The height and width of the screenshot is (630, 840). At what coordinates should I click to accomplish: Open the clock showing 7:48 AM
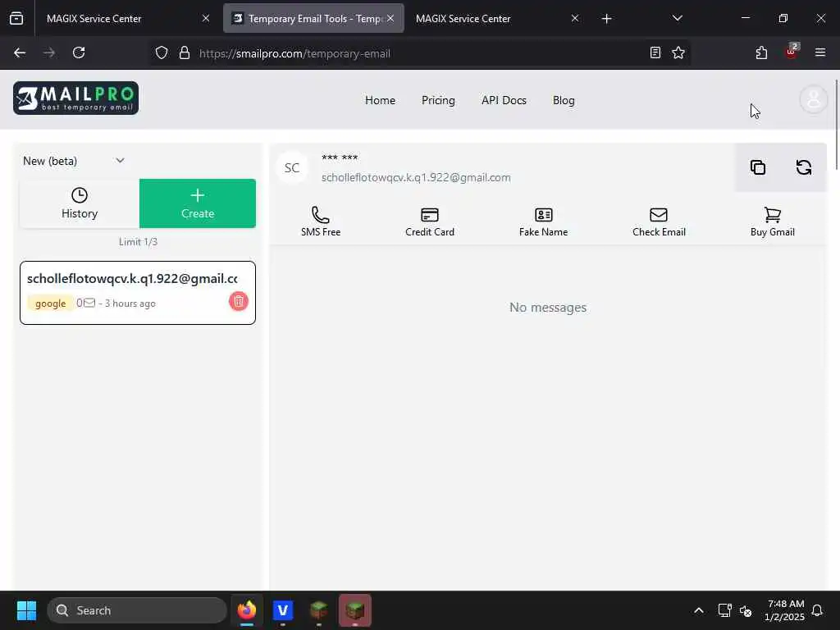[784, 610]
